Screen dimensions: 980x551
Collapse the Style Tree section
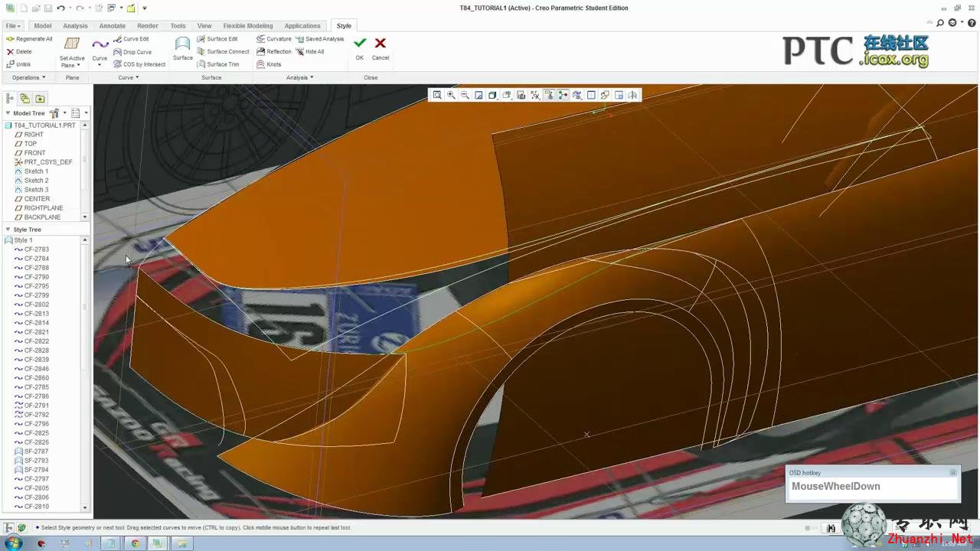click(8, 230)
